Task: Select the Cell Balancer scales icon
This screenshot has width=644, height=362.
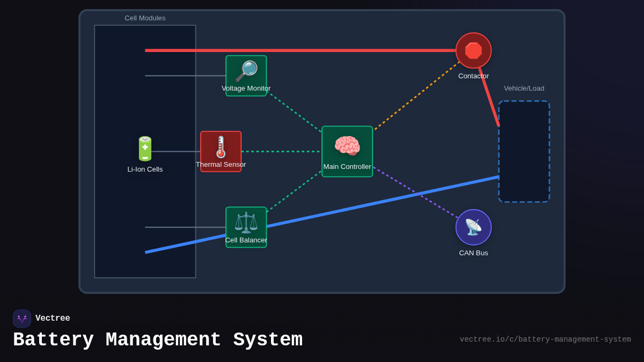Action: [x=246, y=222]
